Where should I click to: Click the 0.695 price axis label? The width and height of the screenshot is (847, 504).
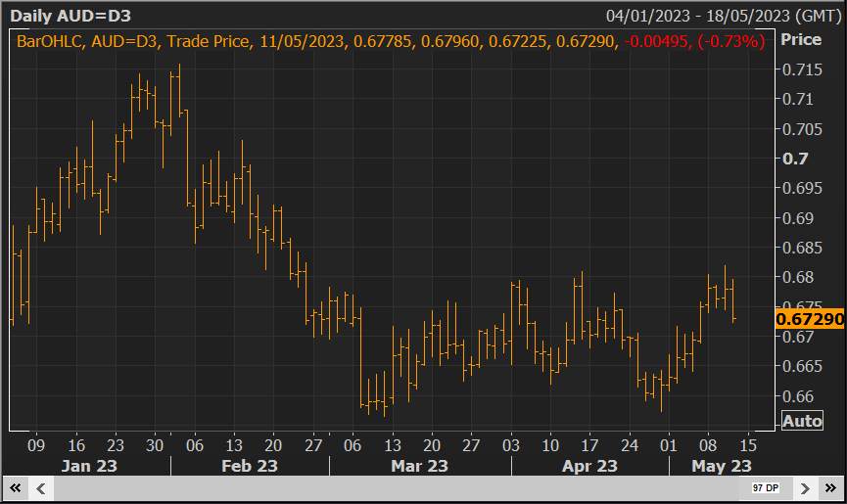[x=802, y=188]
